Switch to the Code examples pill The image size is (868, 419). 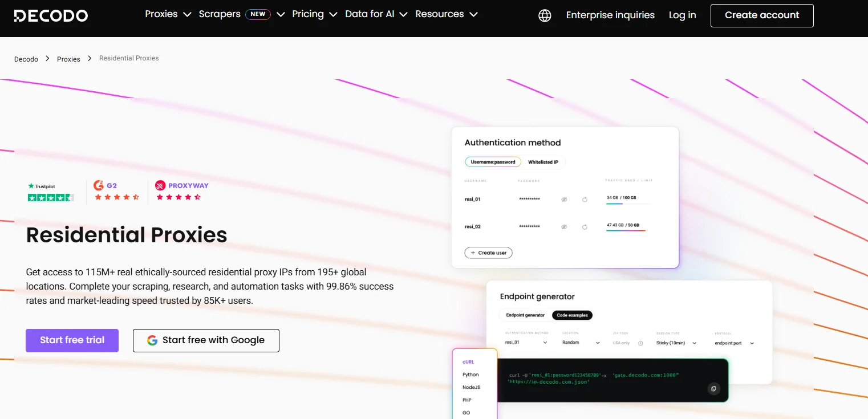point(572,315)
